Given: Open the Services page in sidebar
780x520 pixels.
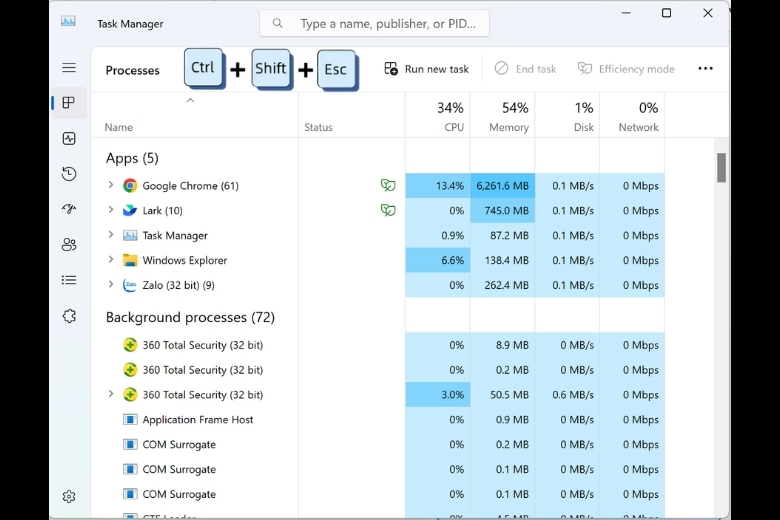Looking at the screenshot, I should pos(69,316).
